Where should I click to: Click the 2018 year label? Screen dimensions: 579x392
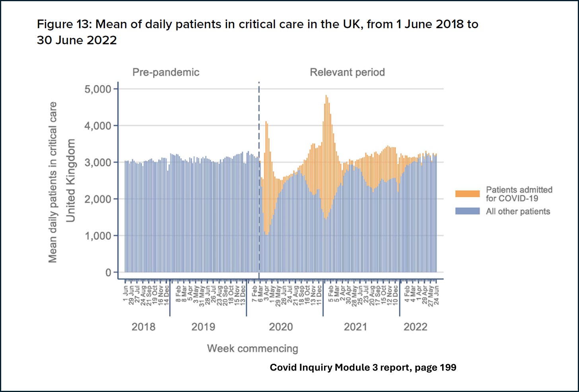[x=144, y=327]
